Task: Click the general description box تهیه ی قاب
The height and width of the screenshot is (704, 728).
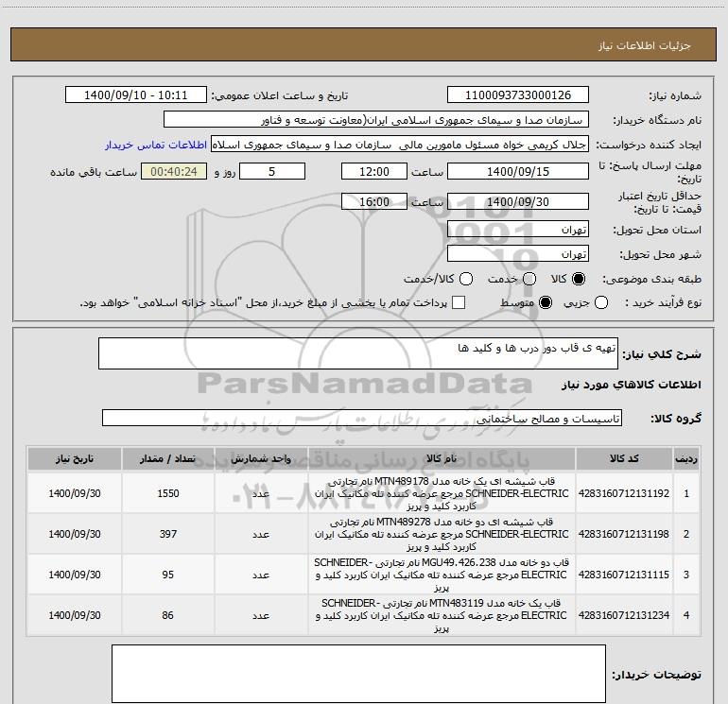Action: pos(358,353)
